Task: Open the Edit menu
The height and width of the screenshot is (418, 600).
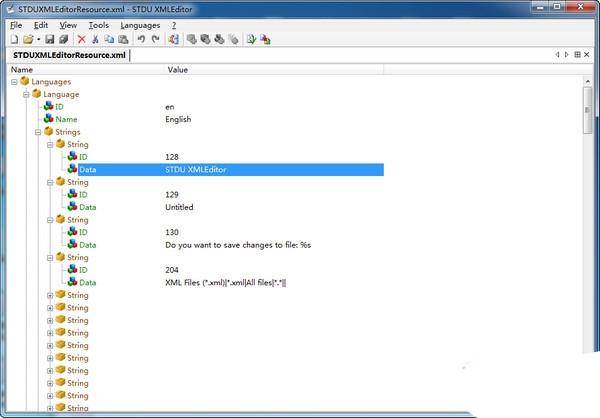Action: pyautogui.click(x=41, y=25)
